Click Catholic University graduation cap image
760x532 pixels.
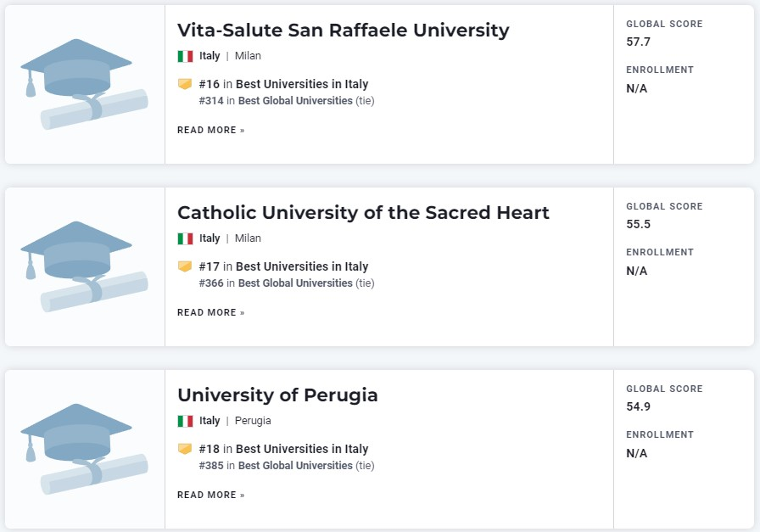click(x=84, y=266)
